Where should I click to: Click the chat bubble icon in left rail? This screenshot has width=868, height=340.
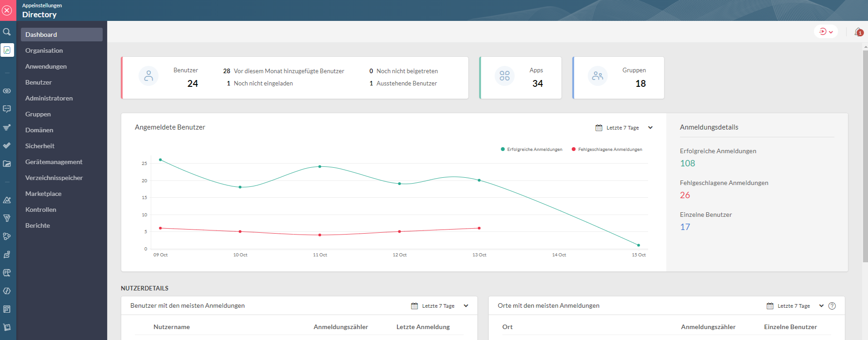(x=7, y=109)
